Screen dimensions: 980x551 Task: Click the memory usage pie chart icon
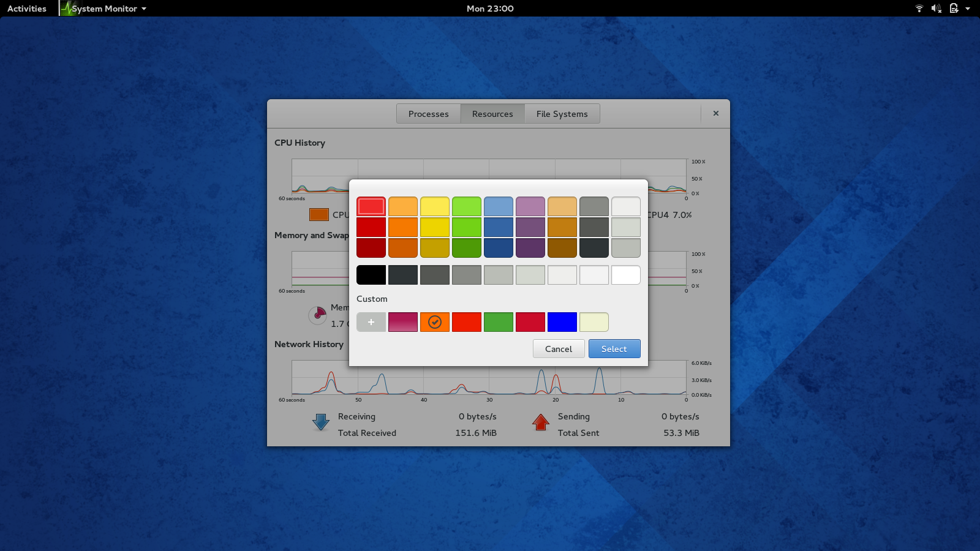click(x=317, y=315)
